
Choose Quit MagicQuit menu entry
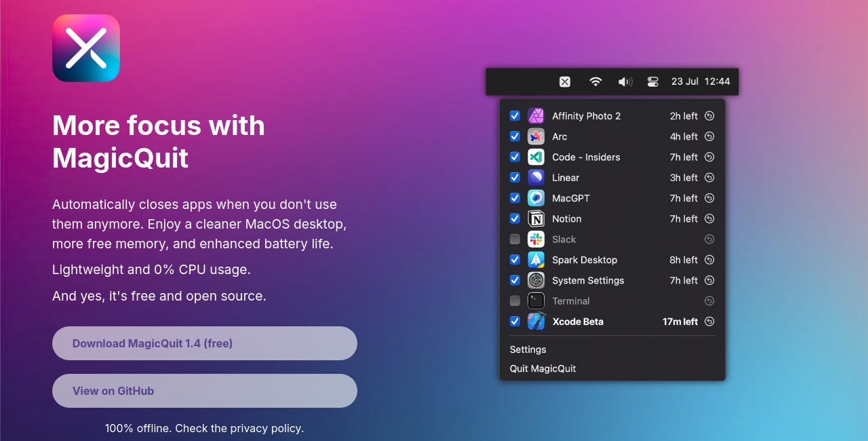[543, 368]
